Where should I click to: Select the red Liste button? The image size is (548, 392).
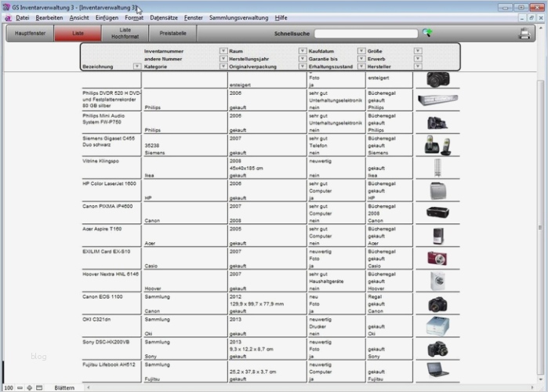[78, 34]
